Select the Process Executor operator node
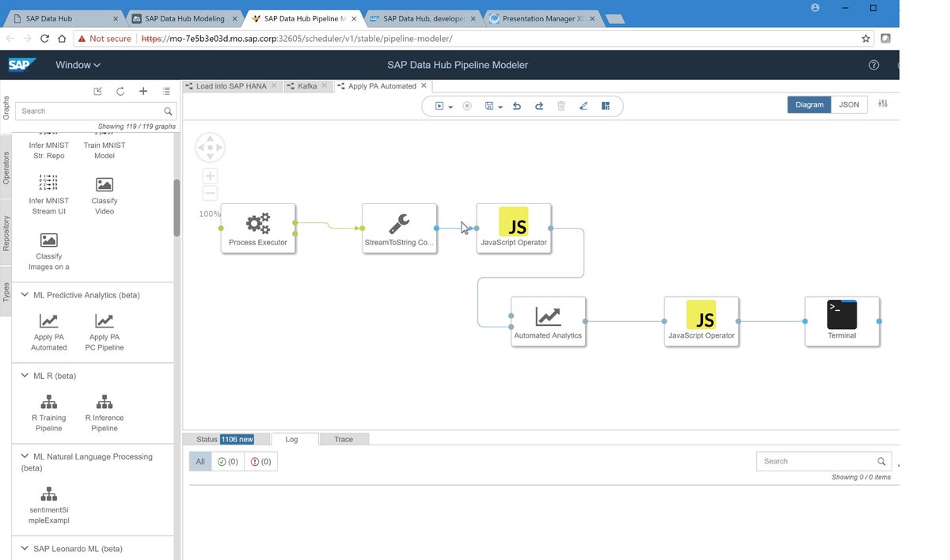This screenshot has width=950, height=560. pos(258,229)
